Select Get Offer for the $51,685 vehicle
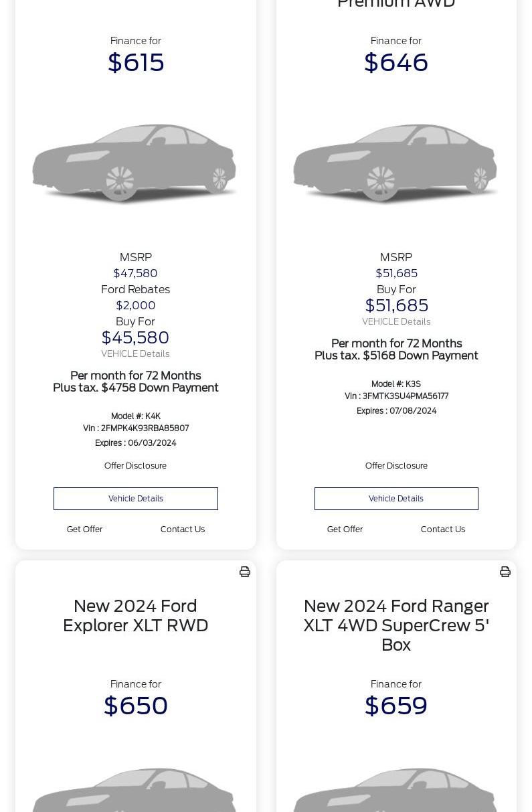The height and width of the screenshot is (812, 532). [345, 530]
